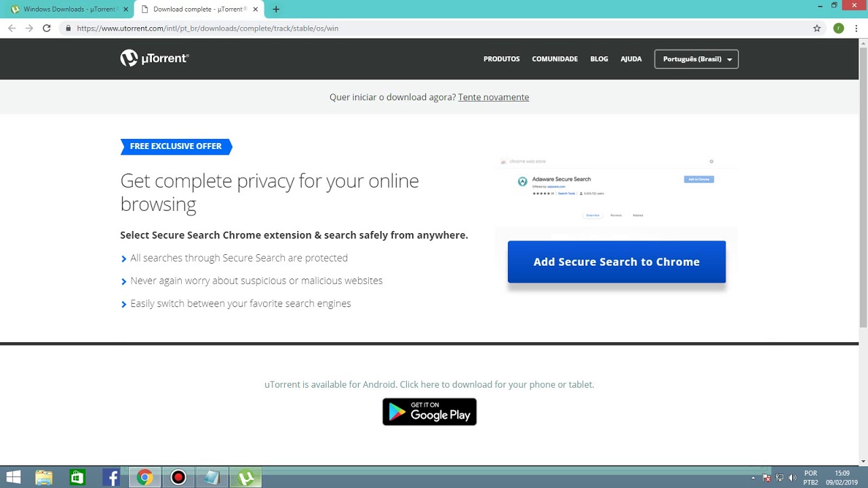
Task: Click uTorrent available for Android link
Action: (x=429, y=384)
